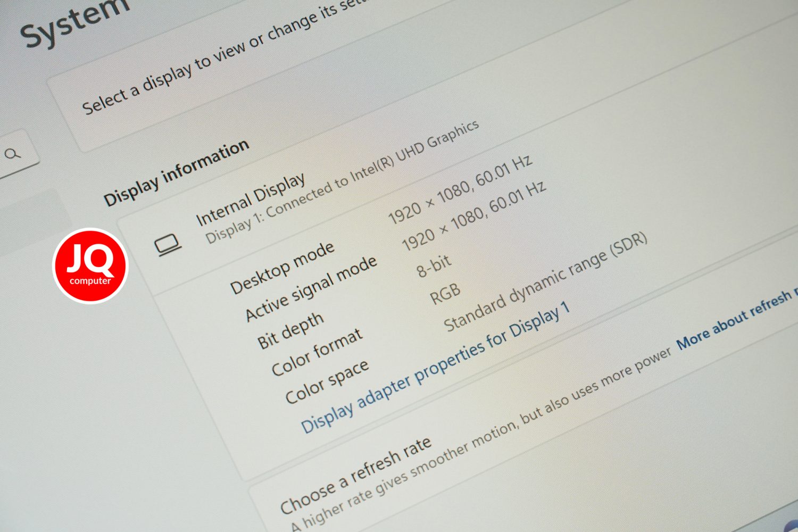
Task: Click the higher rate gives smoother motion description
Action: 481,439
